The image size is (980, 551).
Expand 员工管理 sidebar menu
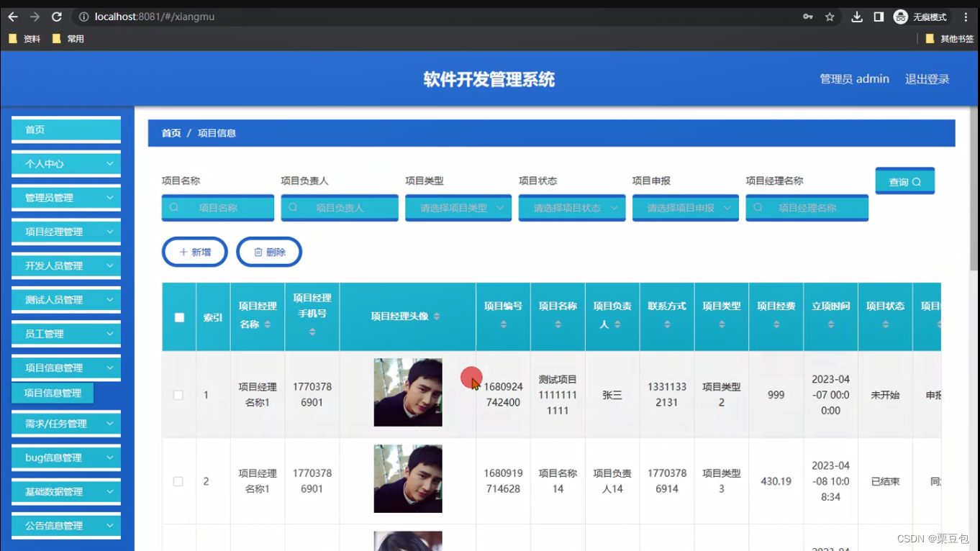tap(66, 334)
